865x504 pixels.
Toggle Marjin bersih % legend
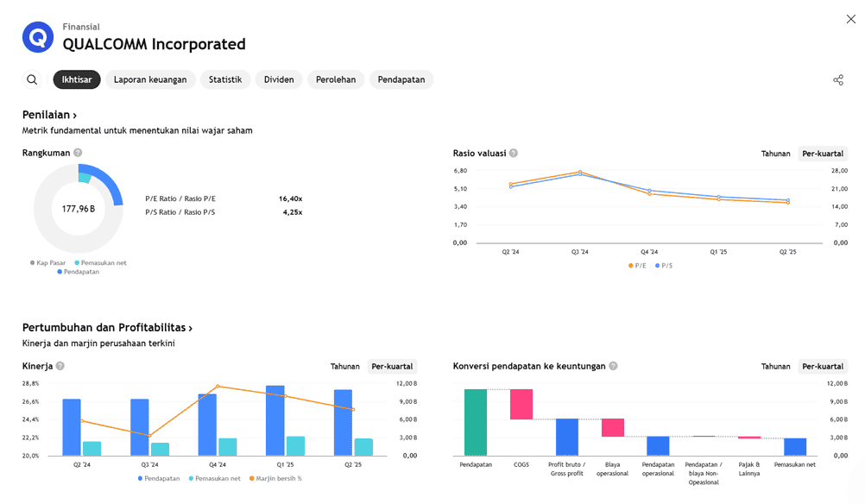[x=276, y=479]
